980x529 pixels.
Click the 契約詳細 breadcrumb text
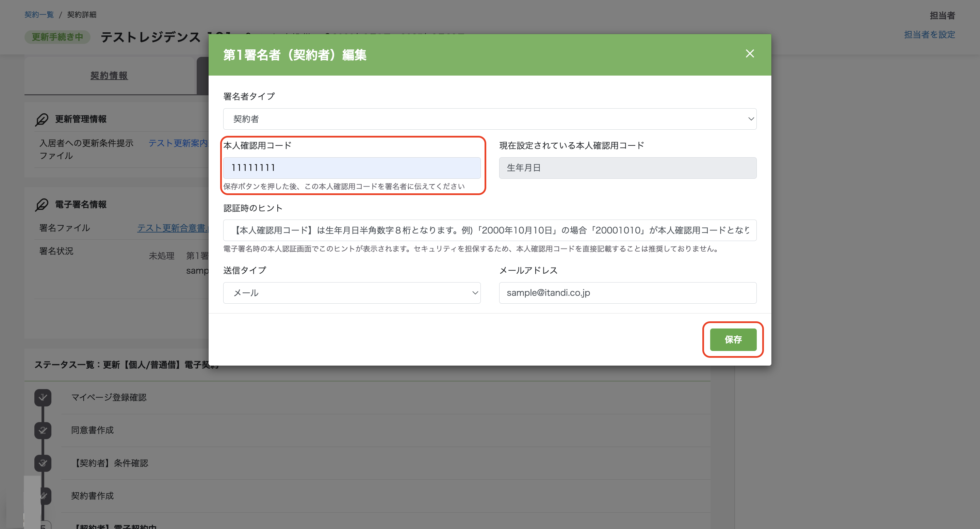point(82,14)
